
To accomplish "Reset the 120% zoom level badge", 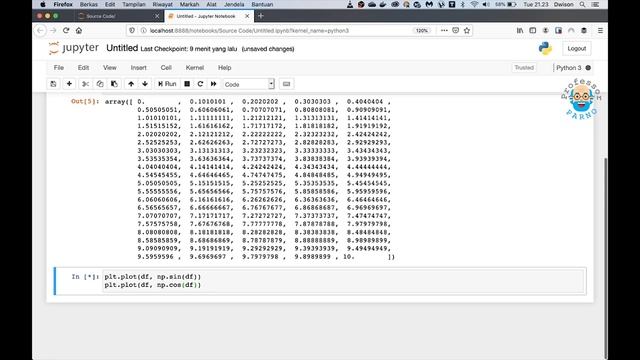I will [x=422, y=31].
